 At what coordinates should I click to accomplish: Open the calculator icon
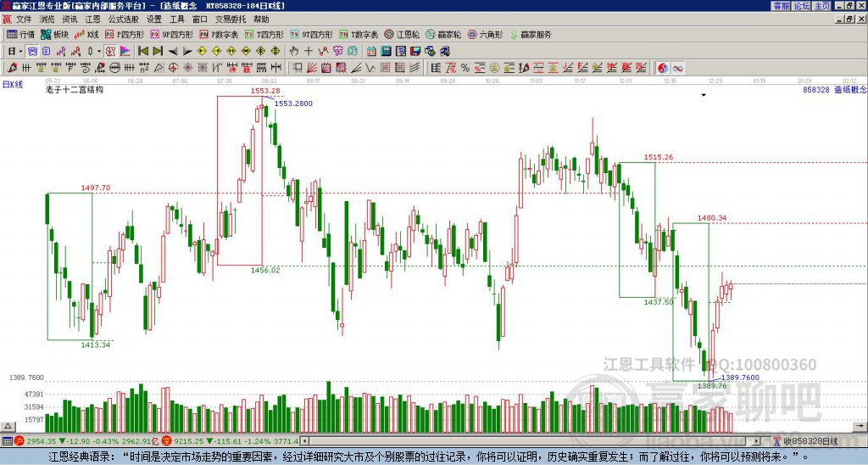387,52
